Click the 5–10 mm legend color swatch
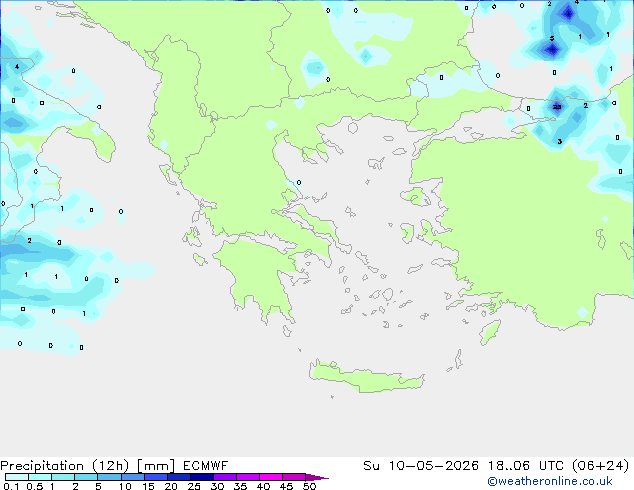 (109, 477)
